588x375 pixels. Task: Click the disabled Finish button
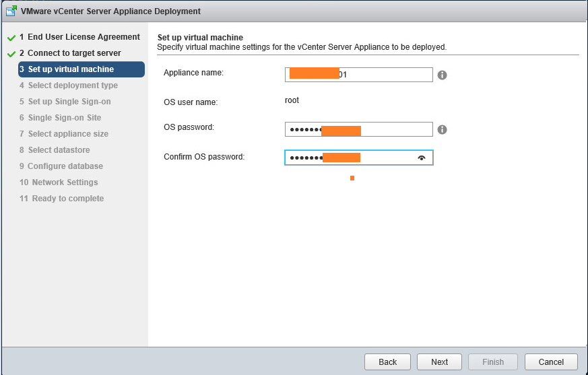[493, 362]
